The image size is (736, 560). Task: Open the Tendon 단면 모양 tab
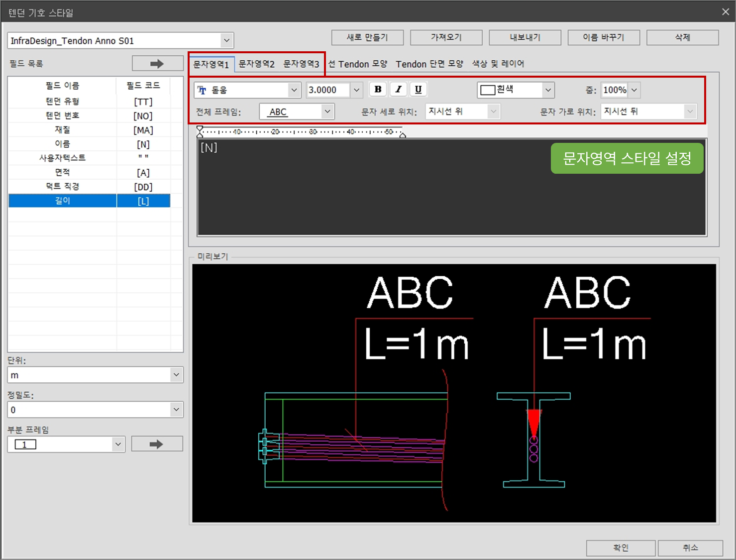coord(429,64)
